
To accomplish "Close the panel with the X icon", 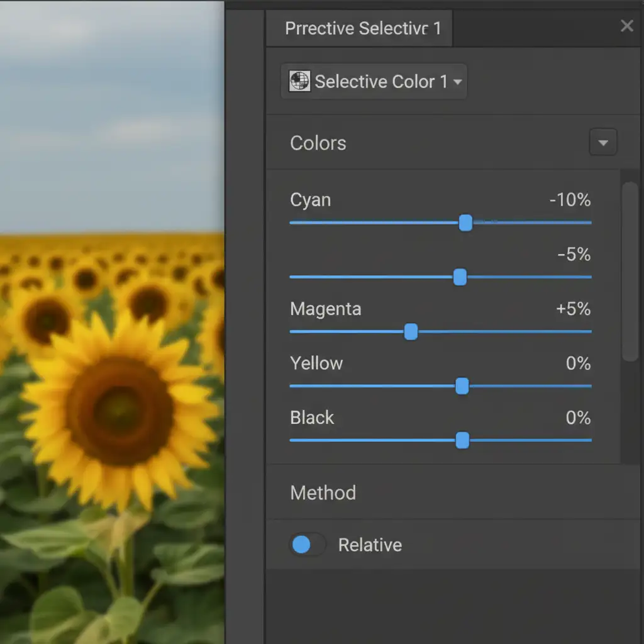I will click(x=627, y=26).
